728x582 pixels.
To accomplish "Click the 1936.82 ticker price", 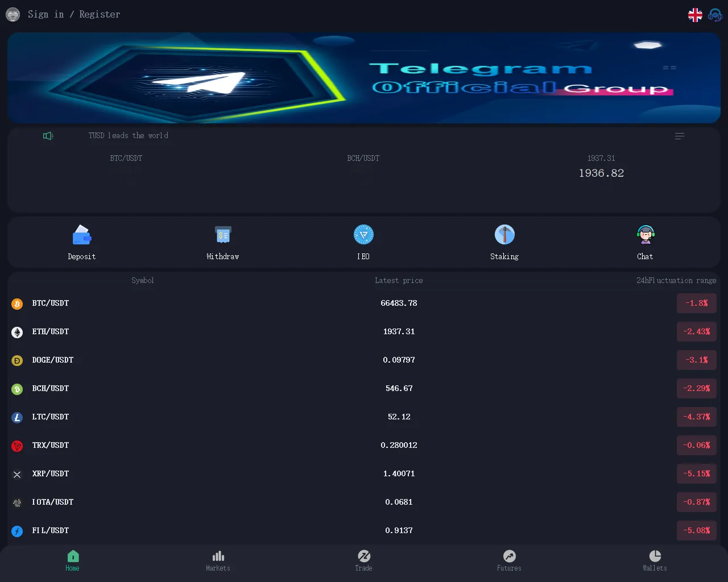I will coord(601,173).
